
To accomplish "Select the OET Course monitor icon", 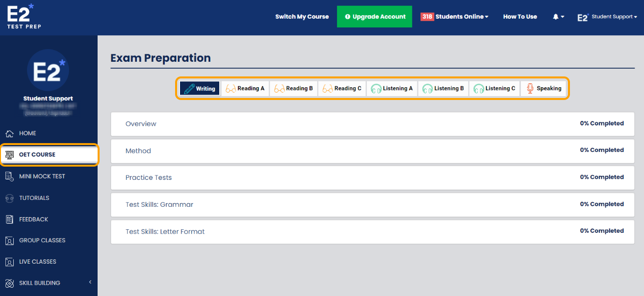I will [x=9, y=155].
